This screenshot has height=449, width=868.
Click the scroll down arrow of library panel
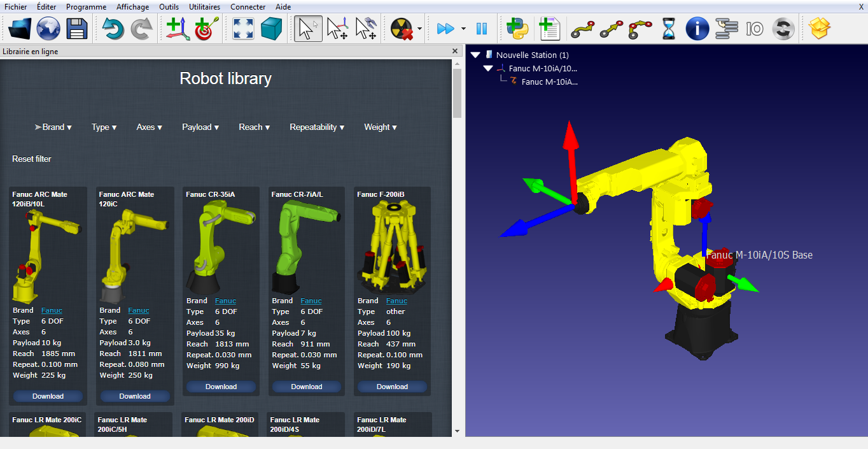coord(458,431)
